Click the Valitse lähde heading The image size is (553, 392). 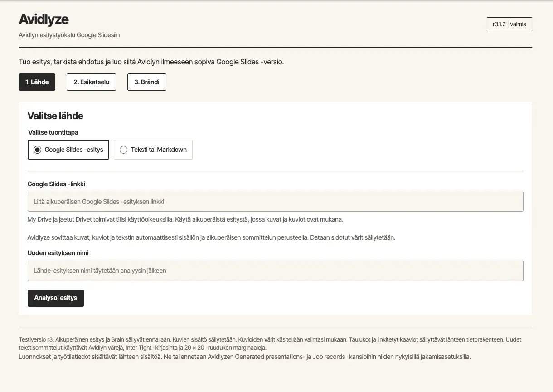pos(55,116)
